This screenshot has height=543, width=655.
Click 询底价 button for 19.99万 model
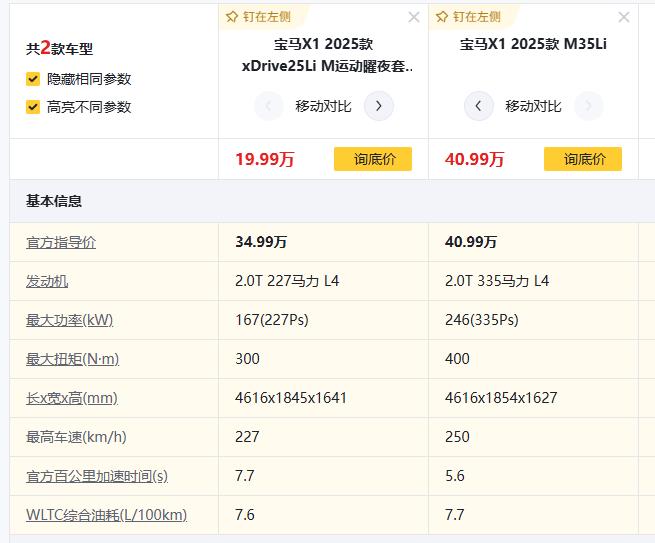point(373,159)
